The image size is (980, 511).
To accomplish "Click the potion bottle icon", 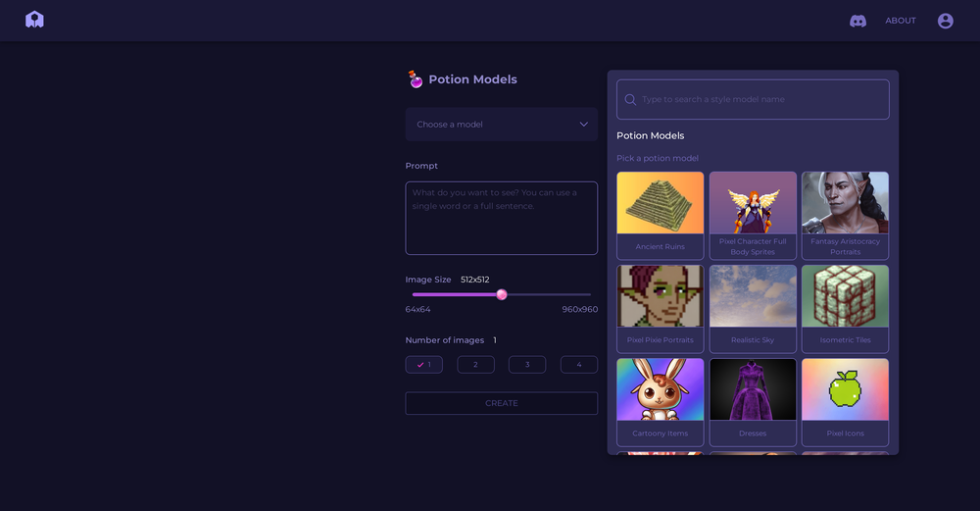I will point(416,79).
